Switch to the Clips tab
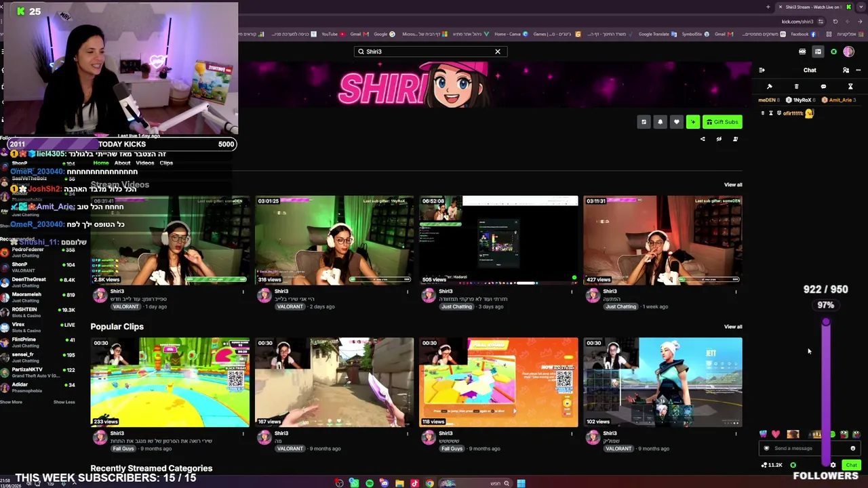 click(x=166, y=163)
